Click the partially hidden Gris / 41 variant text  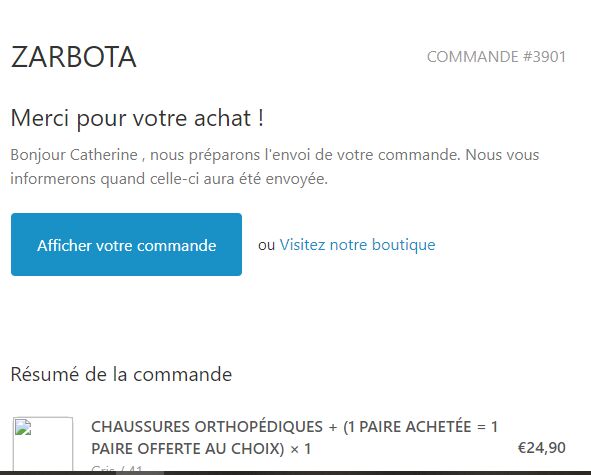(x=117, y=468)
